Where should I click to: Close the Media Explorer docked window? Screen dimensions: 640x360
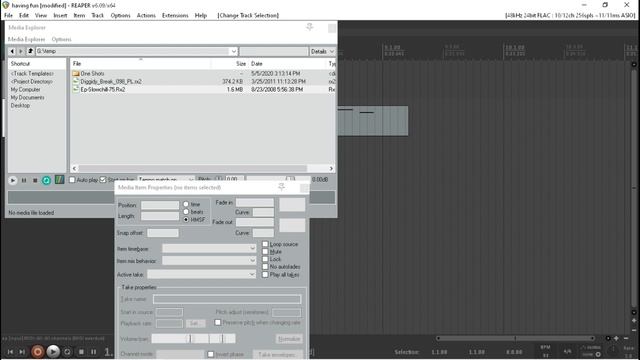click(x=332, y=28)
